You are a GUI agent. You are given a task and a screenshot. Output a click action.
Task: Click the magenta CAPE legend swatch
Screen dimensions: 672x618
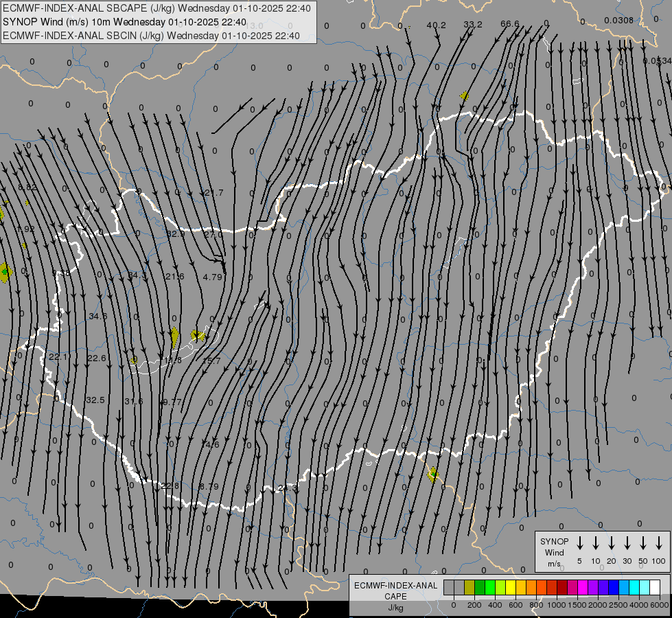pos(583,587)
